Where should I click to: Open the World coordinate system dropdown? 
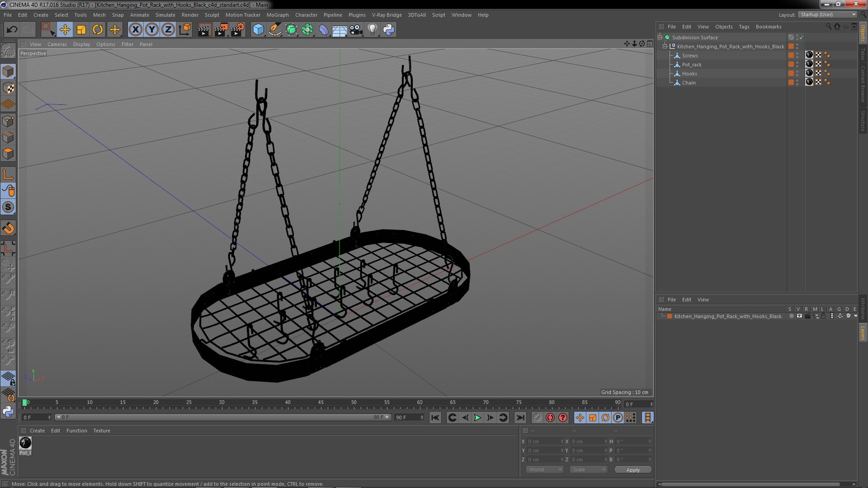pyautogui.click(x=544, y=470)
